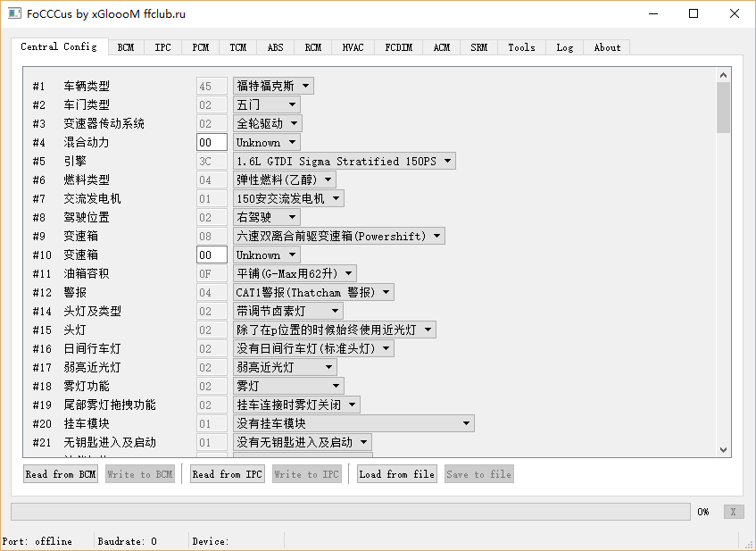Switch to the BCM tab
Image resolution: width=756 pixels, height=551 pixels.
click(126, 47)
